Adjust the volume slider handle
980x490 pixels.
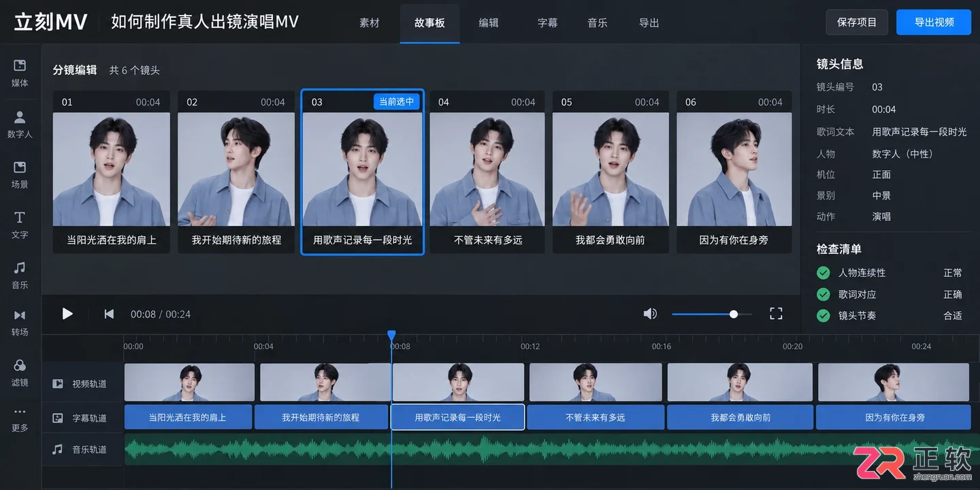click(734, 314)
